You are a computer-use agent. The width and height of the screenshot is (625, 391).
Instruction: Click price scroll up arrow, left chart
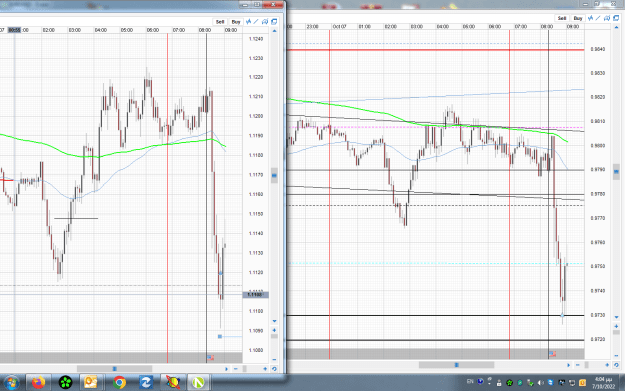point(274,31)
